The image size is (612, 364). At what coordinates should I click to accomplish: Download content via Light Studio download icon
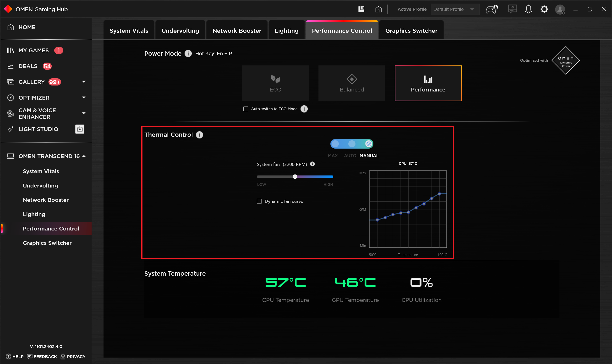80,129
